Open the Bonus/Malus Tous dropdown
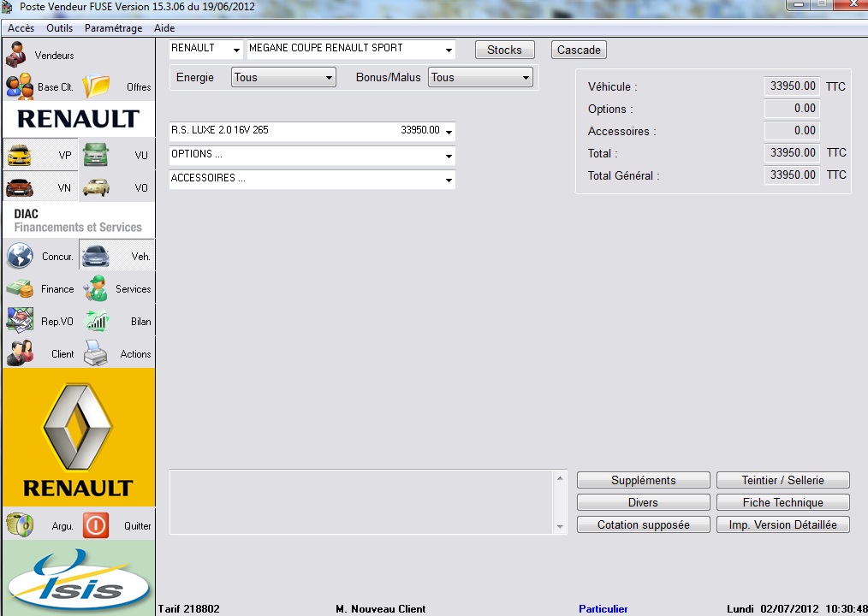 coord(480,78)
